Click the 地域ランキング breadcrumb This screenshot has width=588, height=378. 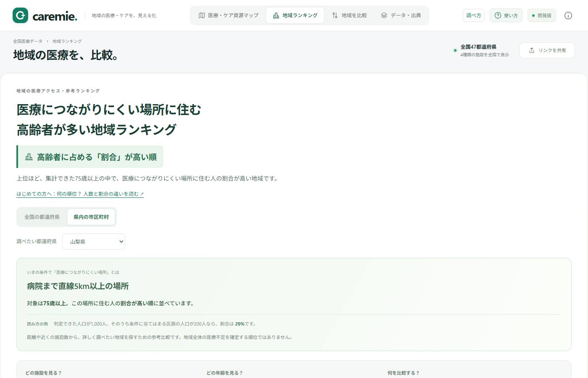pyautogui.click(x=67, y=41)
